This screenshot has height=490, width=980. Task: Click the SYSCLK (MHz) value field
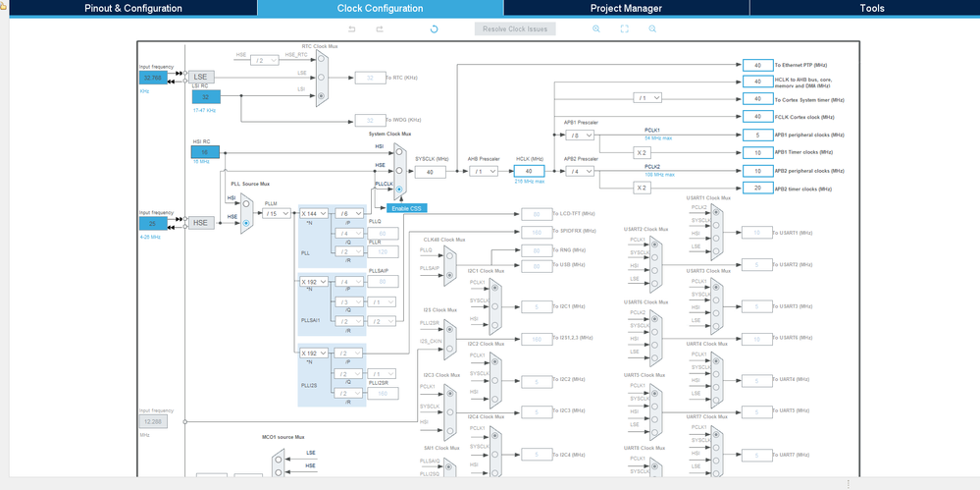point(430,172)
